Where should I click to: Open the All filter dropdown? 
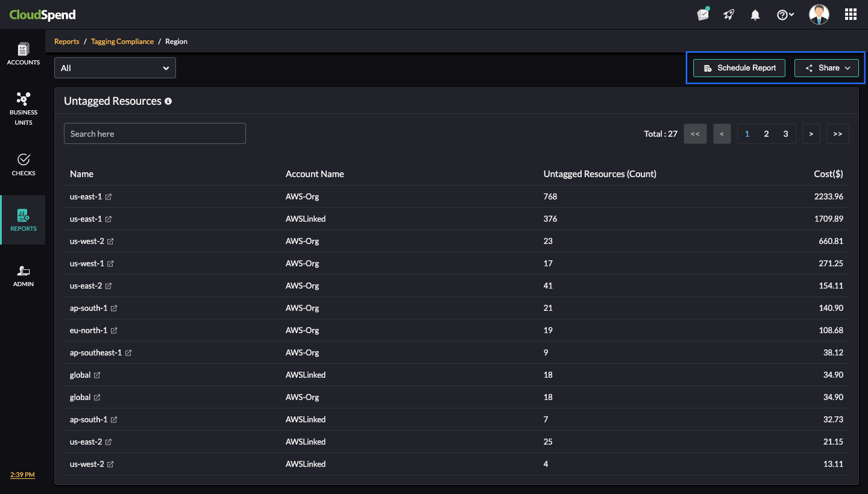click(115, 67)
